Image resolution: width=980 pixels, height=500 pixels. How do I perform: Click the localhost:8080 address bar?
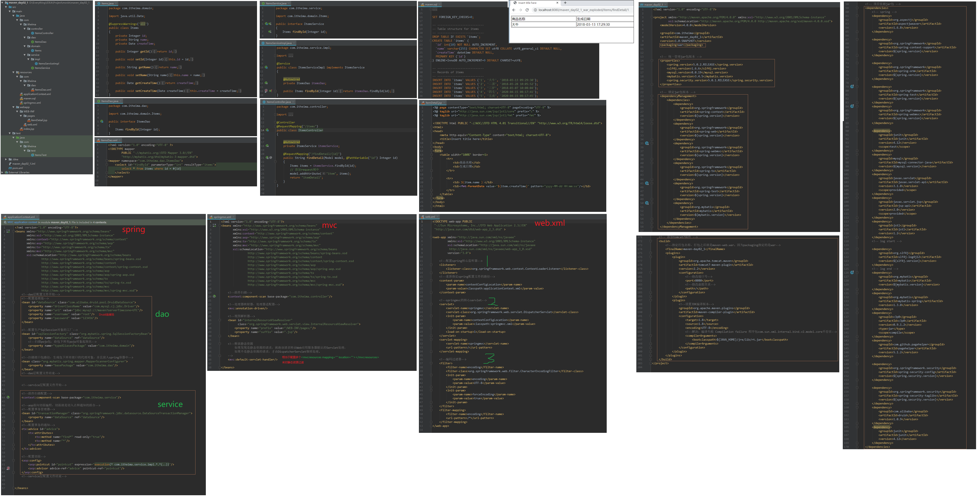pyautogui.click(x=583, y=10)
